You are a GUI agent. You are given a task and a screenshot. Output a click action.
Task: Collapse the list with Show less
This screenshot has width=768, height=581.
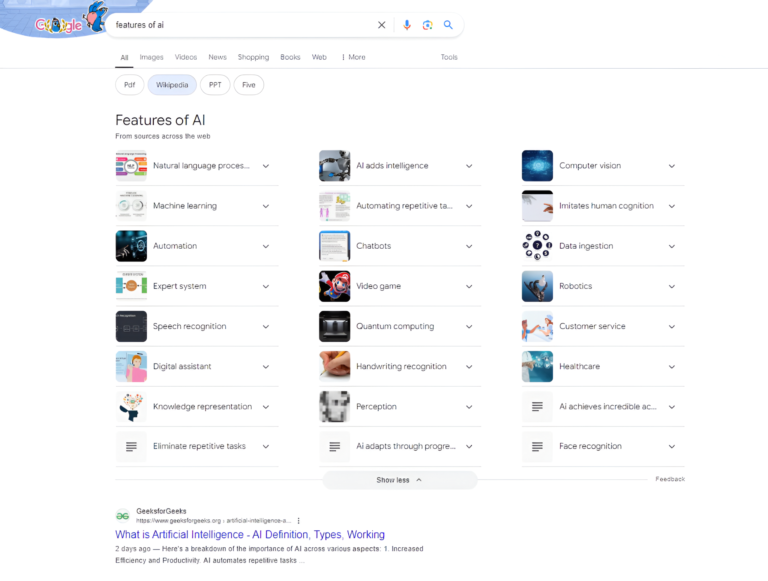click(399, 480)
